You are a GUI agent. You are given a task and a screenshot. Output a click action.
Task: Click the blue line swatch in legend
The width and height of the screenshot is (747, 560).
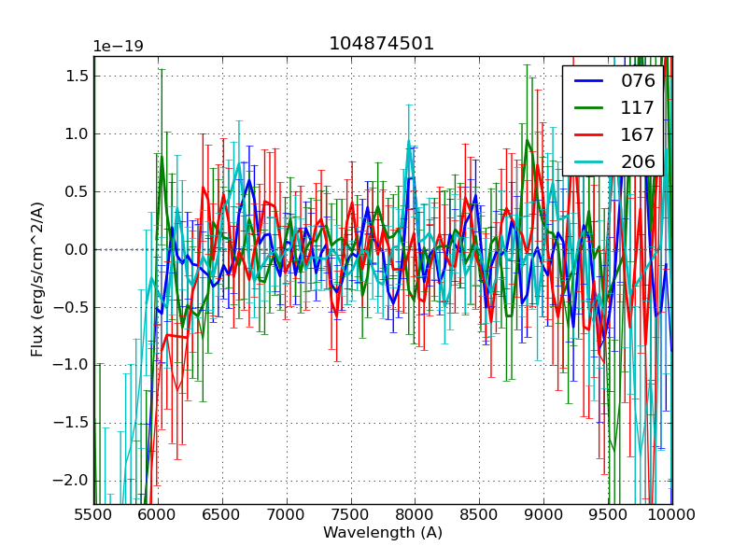587,81
